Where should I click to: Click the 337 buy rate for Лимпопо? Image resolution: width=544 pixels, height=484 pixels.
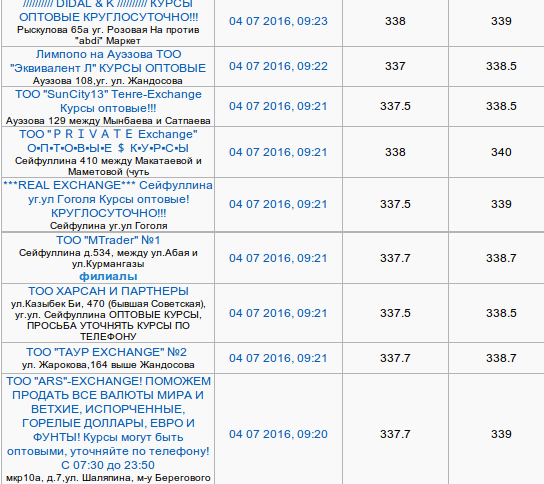[x=395, y=66]
